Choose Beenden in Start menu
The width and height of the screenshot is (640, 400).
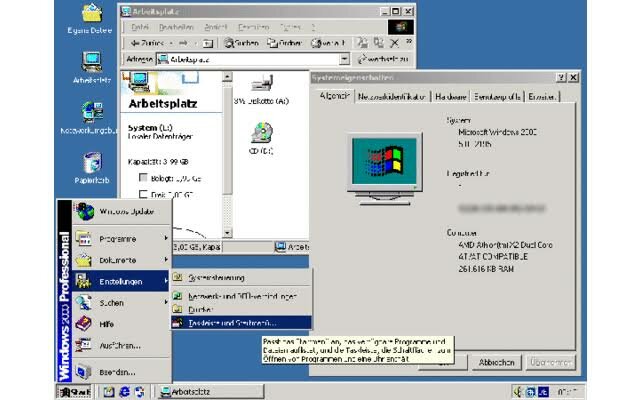point(122,372)
